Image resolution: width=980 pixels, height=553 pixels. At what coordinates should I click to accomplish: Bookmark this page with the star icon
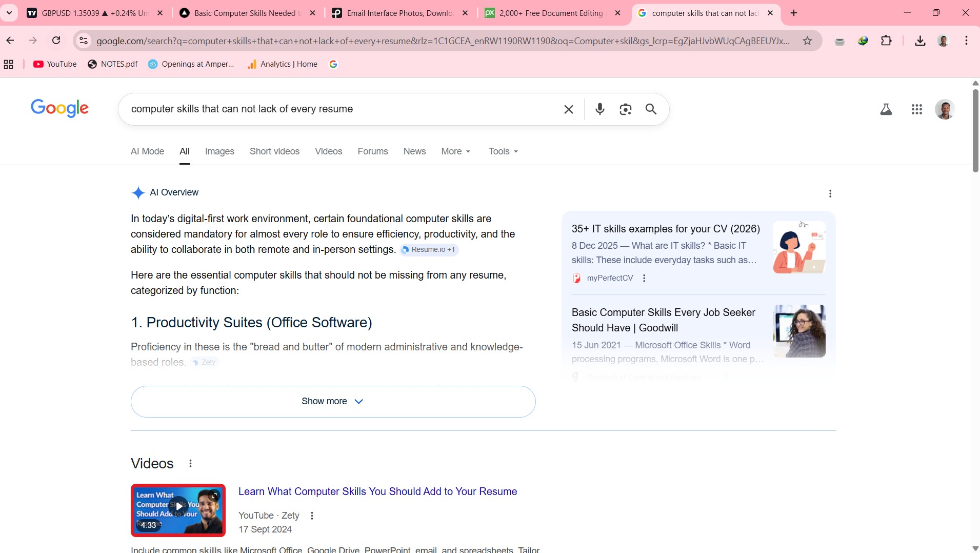807,40
